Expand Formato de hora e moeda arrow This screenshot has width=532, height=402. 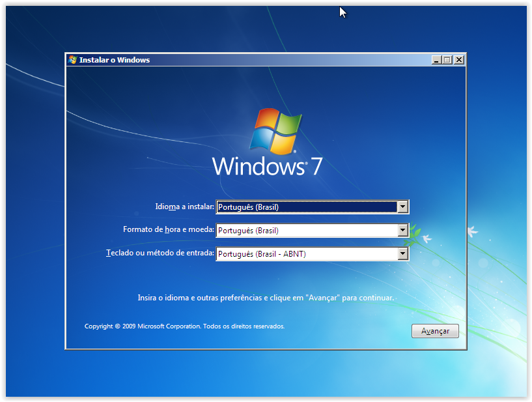click(x=402, y=231)
